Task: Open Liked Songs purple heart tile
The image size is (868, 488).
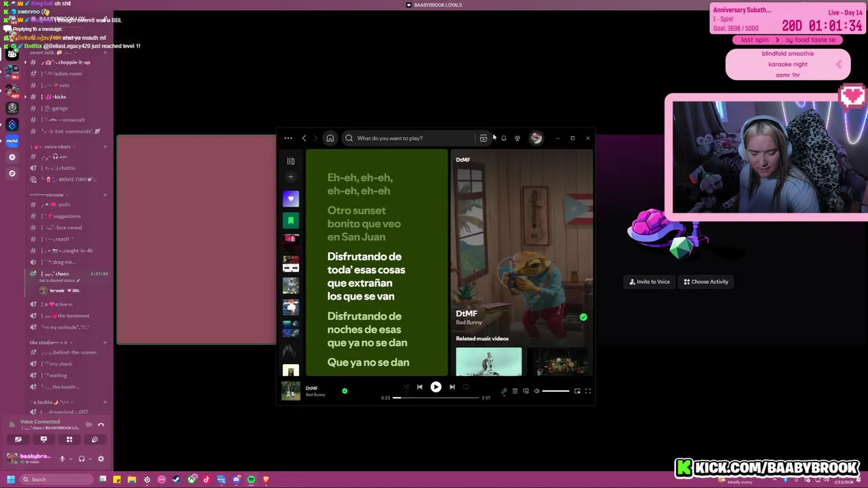Action: point(291,199)
